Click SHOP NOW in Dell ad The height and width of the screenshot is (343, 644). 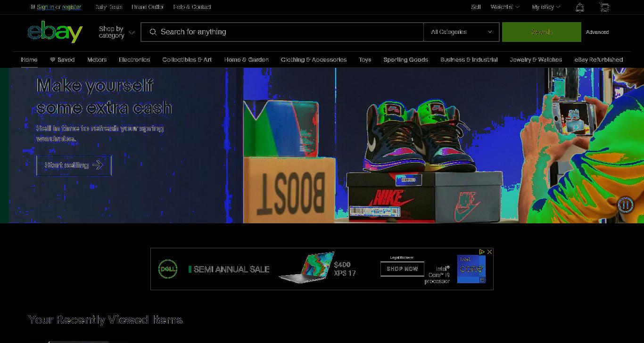[402, 269]
